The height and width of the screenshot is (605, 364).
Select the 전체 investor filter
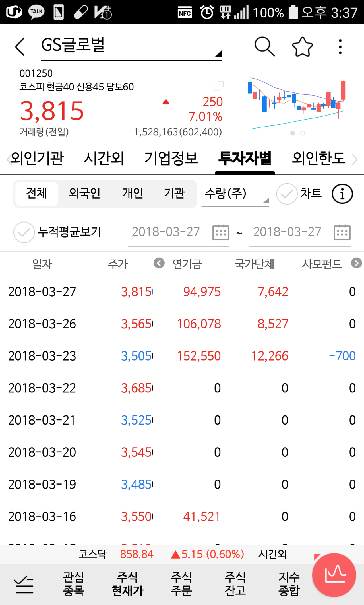coord(36,194)
